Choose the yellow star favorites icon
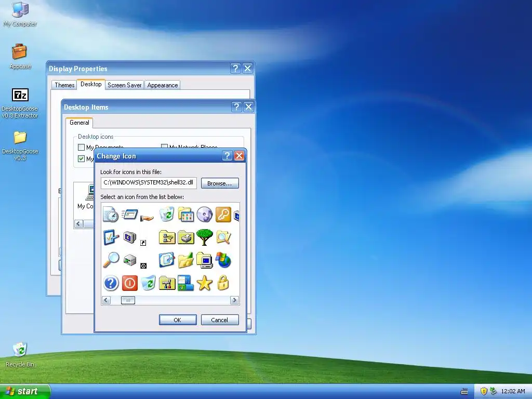The image size is (532, 399). [205, 283]
